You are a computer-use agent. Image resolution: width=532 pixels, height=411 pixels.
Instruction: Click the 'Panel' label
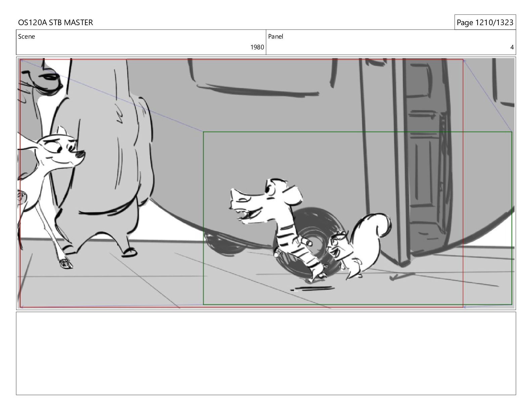coord(276,37)
